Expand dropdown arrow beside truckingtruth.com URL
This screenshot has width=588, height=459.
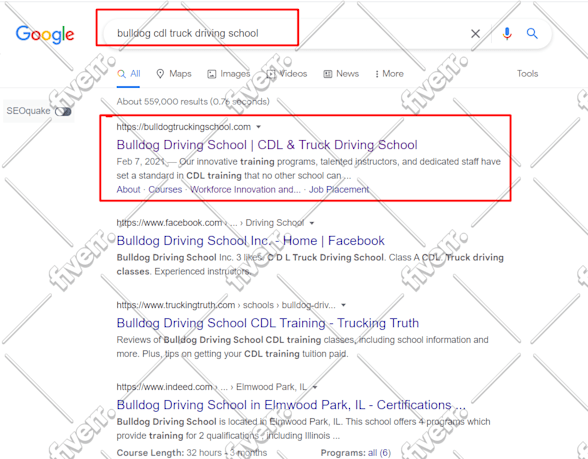point(343,305)
